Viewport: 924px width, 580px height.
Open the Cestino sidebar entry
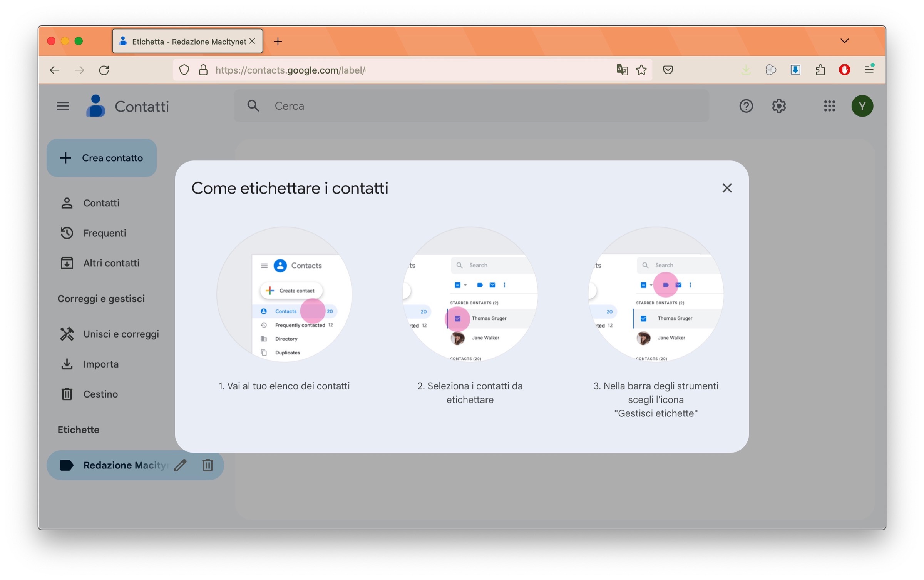(x=100, y=394)
